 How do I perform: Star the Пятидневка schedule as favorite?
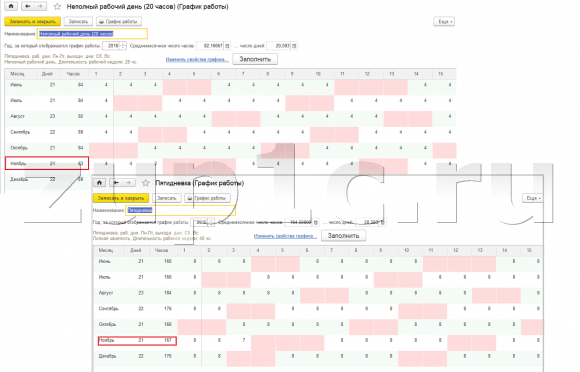point(145,183)
